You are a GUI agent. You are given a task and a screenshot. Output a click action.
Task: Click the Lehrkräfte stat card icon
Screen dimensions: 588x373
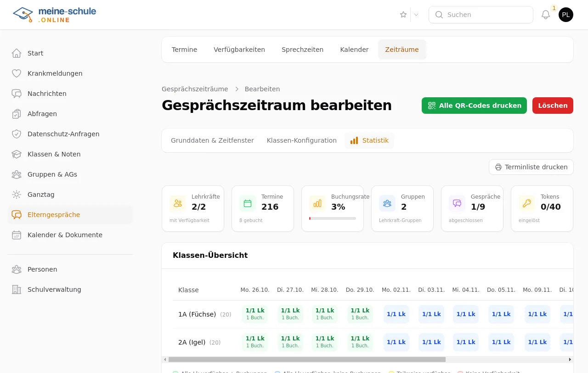pyautogui.click(x=178, y=203)
